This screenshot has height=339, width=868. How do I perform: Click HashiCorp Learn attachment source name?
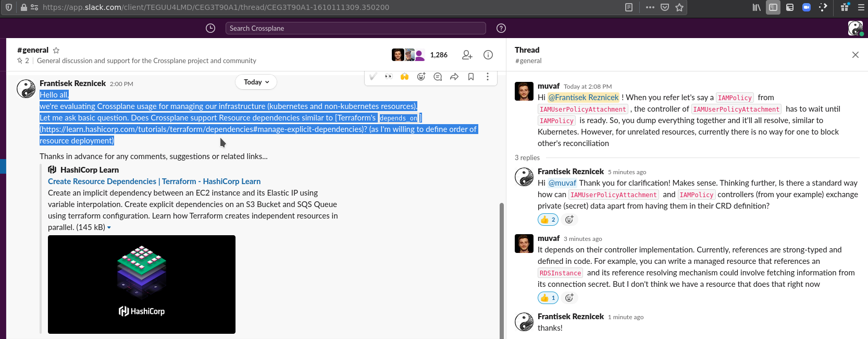(x=90, y=170)
